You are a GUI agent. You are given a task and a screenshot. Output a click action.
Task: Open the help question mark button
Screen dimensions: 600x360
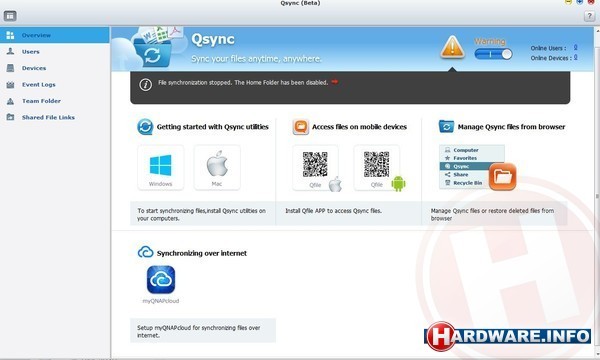[589, 16]
